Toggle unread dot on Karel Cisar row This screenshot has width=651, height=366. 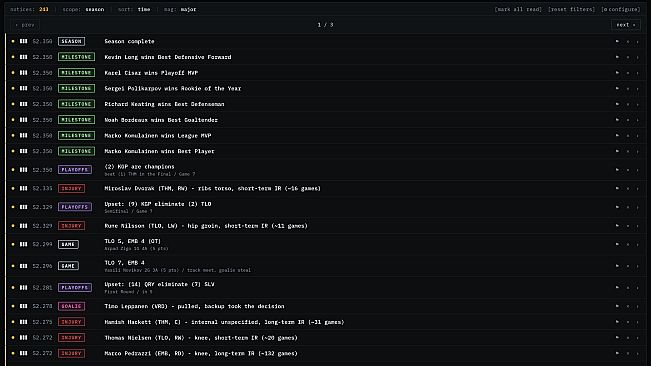click(13, 73)
